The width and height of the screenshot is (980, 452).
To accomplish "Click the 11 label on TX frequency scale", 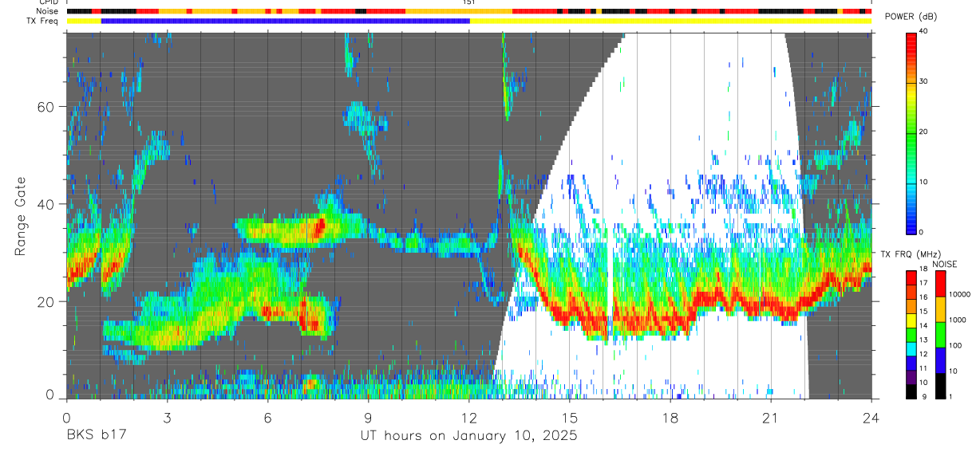I will [x=924, y=368].
